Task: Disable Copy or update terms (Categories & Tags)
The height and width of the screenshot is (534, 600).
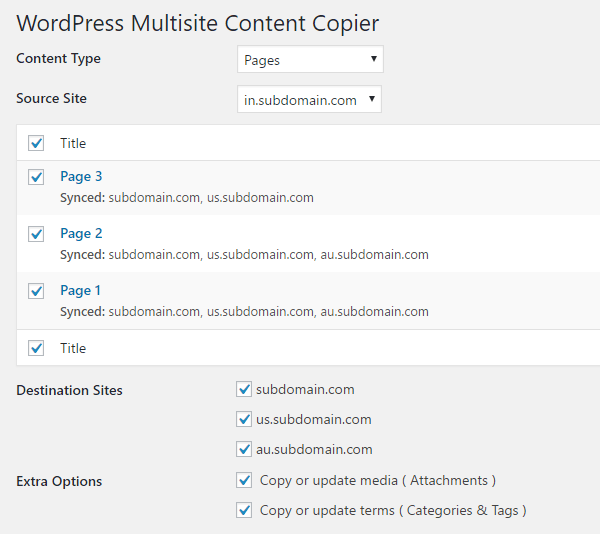Action: [244, 510]
